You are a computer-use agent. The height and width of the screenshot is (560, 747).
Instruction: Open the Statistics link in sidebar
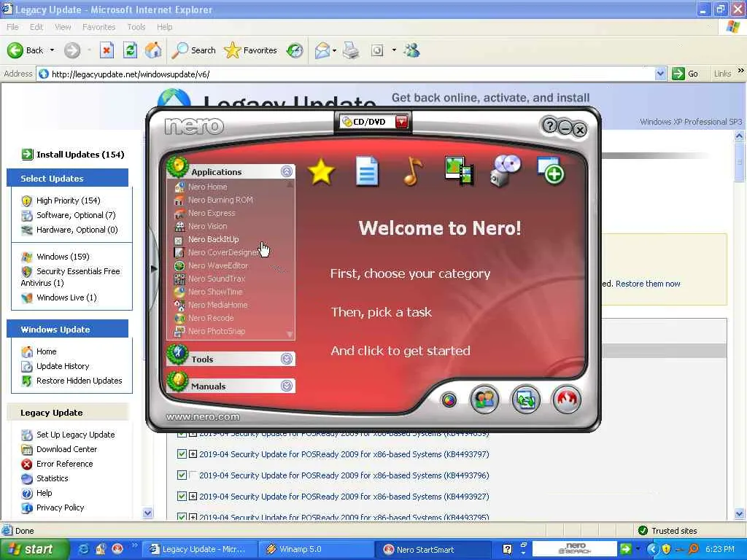tap(53, 478)
